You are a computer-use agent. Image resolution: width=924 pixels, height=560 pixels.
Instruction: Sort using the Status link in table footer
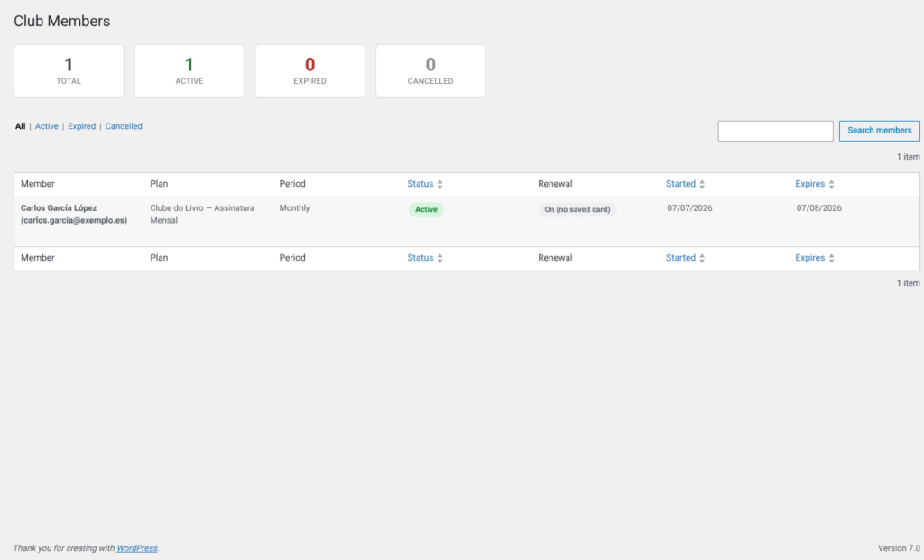tap(420, 257)
